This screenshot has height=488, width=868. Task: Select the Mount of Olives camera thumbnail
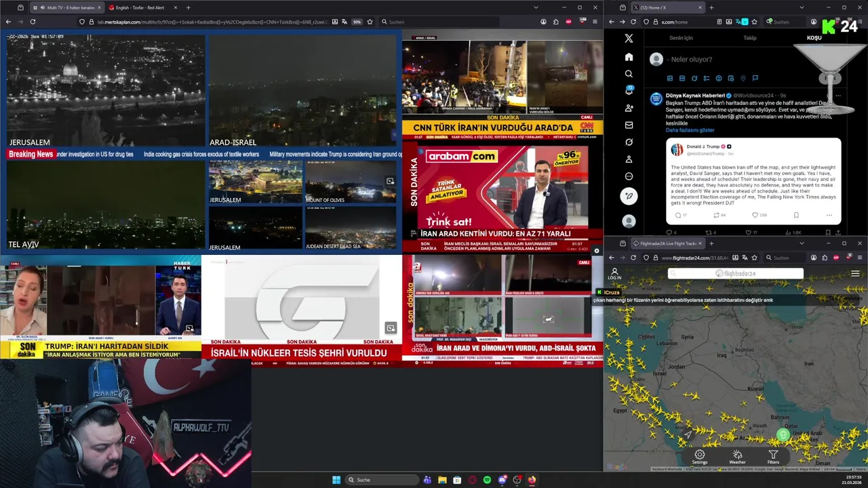[351, 183]
